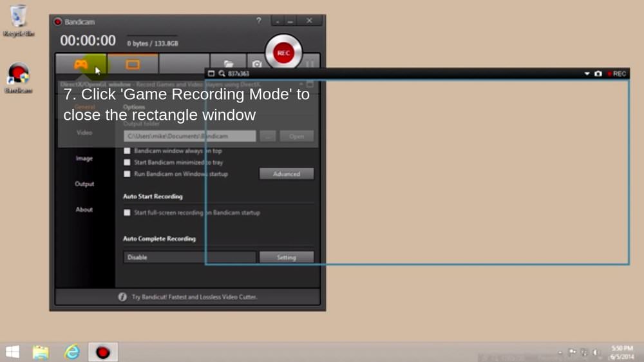Open File Explorer from the taskbar

(41, 352)
